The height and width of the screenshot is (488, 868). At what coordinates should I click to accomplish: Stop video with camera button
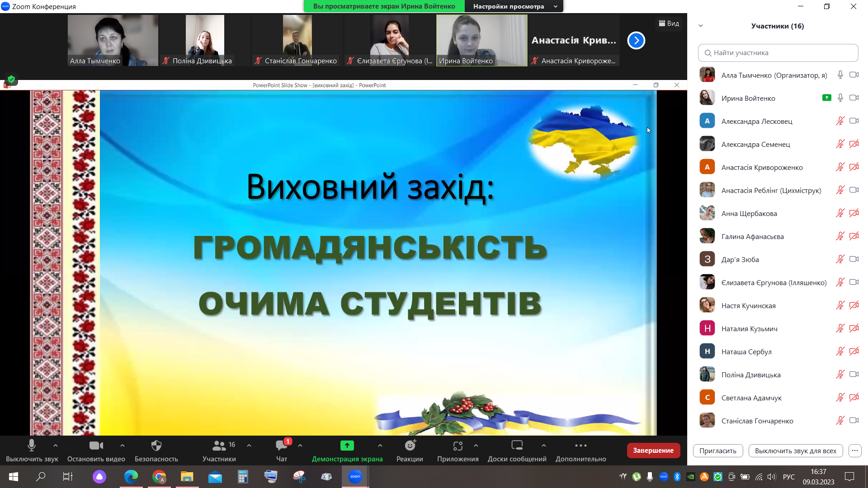pos(96,446)
